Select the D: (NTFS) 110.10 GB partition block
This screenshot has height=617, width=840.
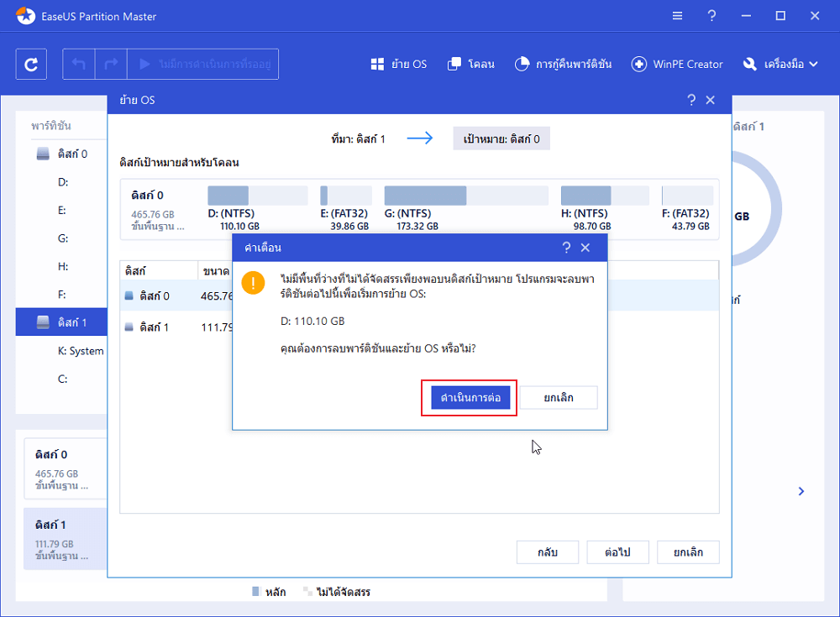[x=258, y=208]
